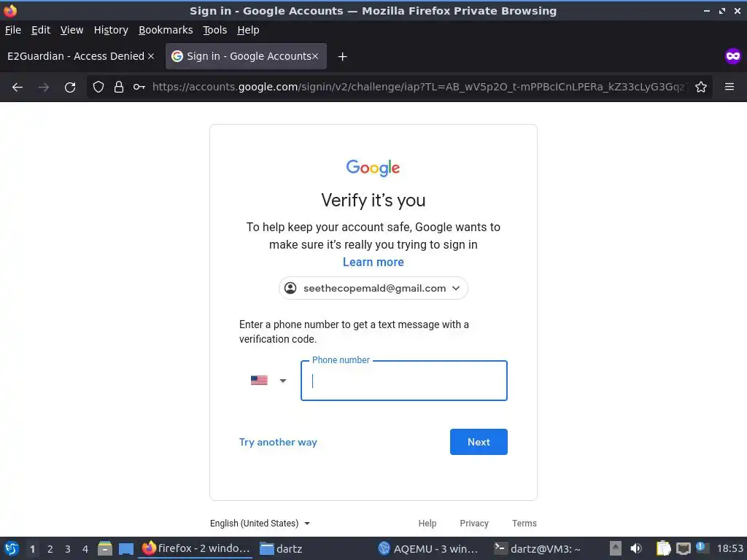Reload the current page
This screenshot has width=747, height=560.
click(70, 87)
